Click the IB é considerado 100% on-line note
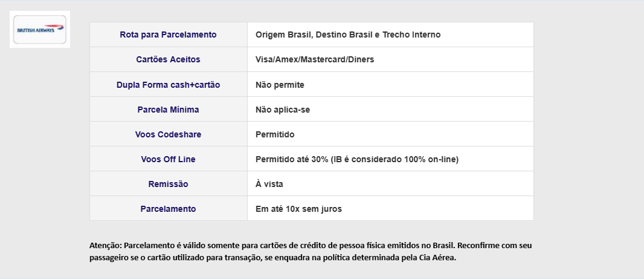This screenshot has height=279, width=644. [x=394, y=159]
